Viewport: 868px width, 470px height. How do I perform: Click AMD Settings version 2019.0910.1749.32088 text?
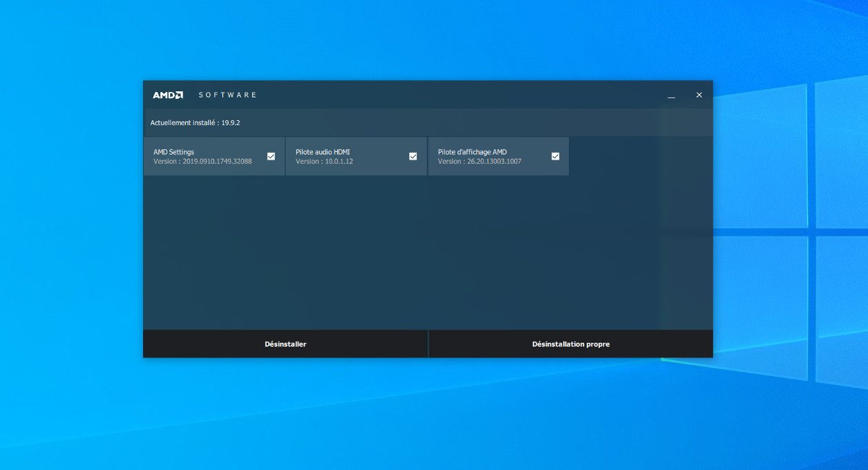[202, 162]
